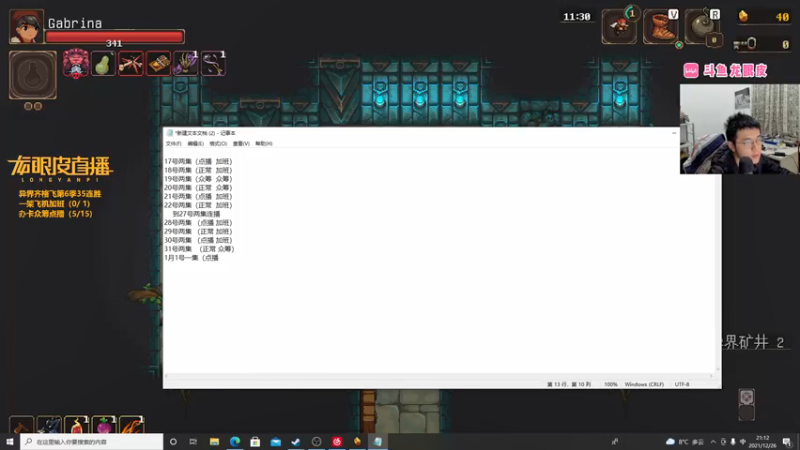
Task: Click the pink radish item in bottom hotbar
Action: point(104,425)
